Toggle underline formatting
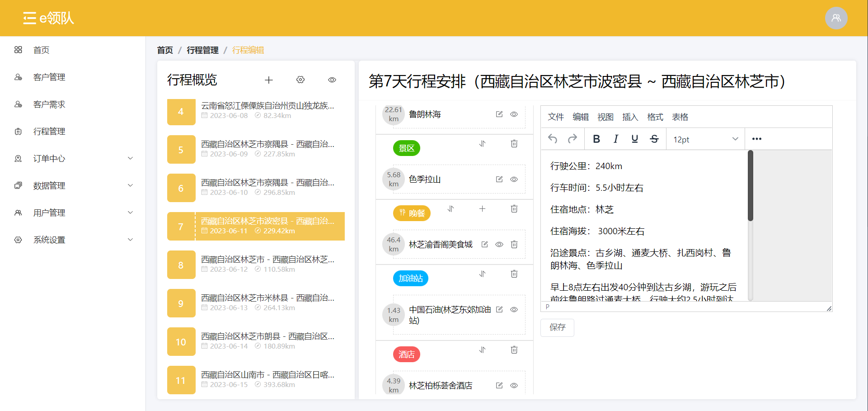Viewport: 868px width, 411px height. click(x=635, y=139)
